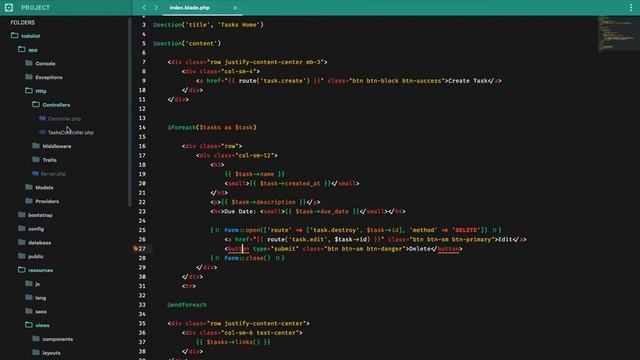Expand the components folder
This screenshot has width=640, height=360.
pyautogui.click(x=53, y=339)
